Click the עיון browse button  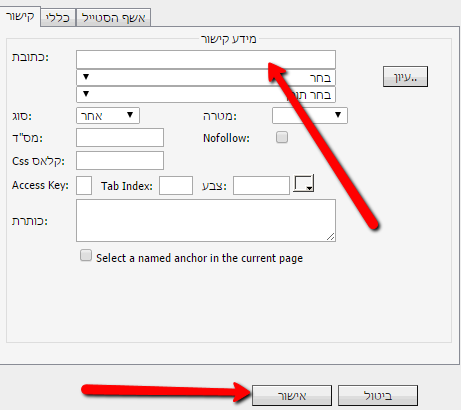pyautogui.click(x=405, y=77)
